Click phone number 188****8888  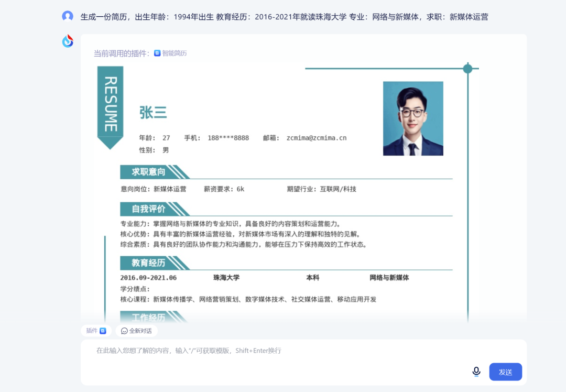tap(228, 138)
